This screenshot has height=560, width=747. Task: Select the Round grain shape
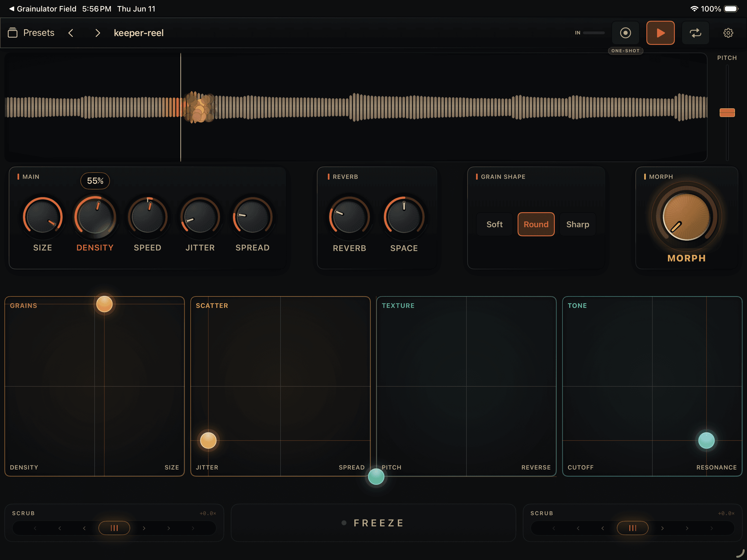(536, 224)
